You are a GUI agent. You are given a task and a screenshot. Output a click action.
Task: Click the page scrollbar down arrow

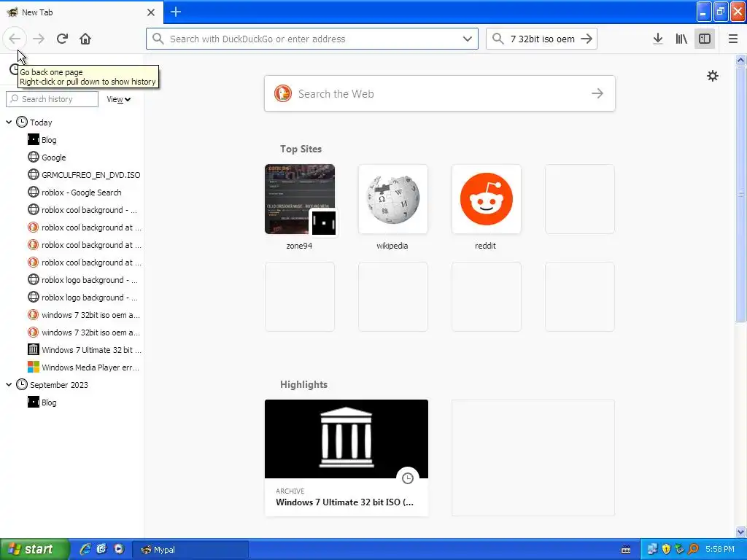pyautogui.click(x=740, y=532)
